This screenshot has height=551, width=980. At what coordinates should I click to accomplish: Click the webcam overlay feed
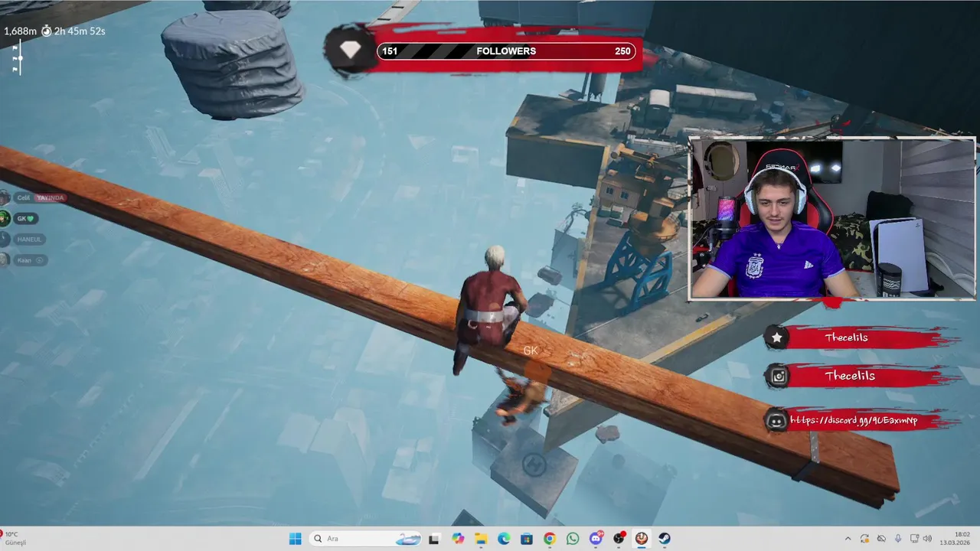point(832,219)
